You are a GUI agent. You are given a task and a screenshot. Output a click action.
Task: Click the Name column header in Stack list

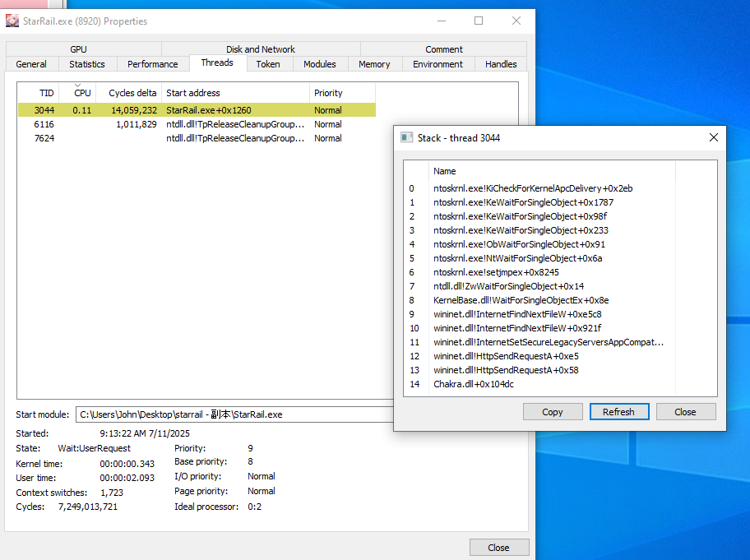[552, 171]
